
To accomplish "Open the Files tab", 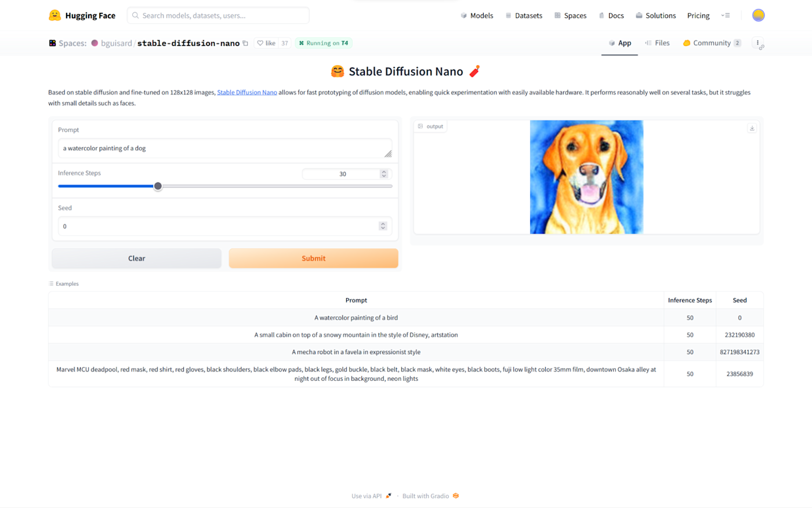I will [657, 43].
